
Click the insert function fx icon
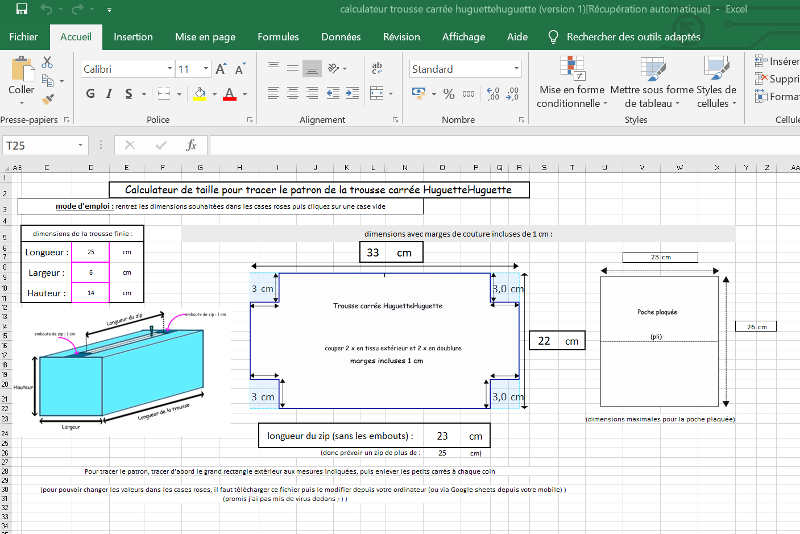(x=191, y=145)
